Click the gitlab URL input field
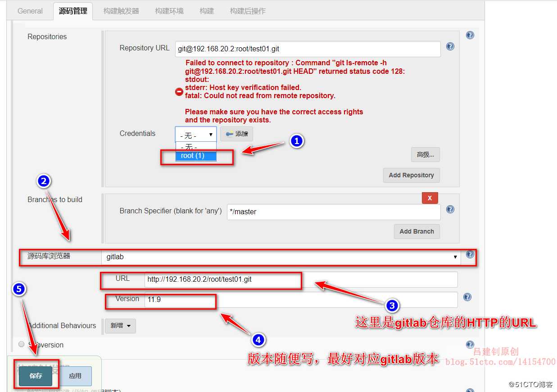This screenshot has height=392, width=557. tap(301, 279)
